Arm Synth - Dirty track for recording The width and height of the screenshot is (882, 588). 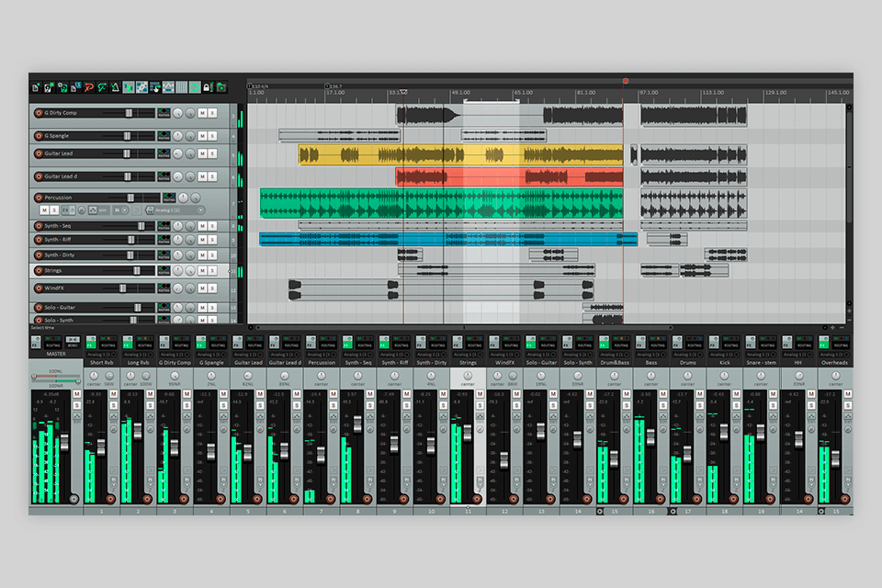pos(39,255)
